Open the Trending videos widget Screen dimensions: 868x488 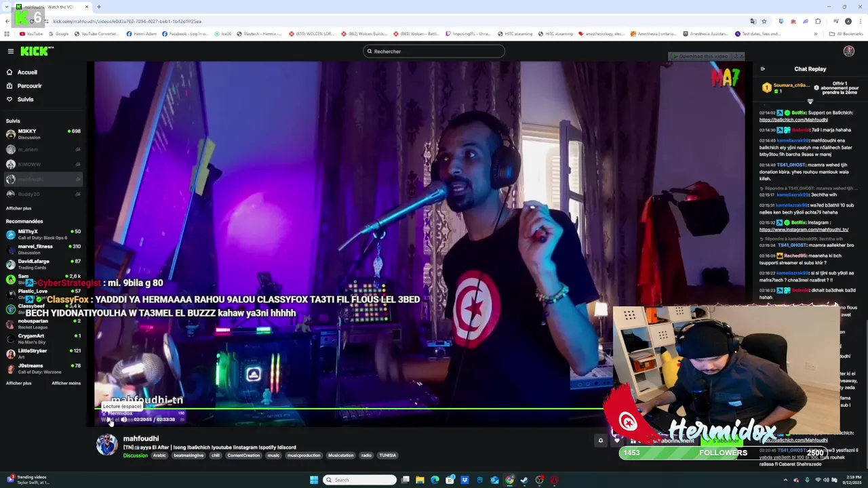coord(27,480)
